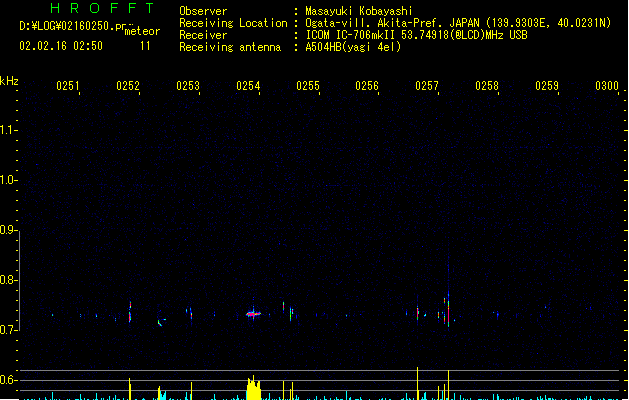Click the kHz axis unit label
Viewport: 629px width, 400px height.
[9, 81]
